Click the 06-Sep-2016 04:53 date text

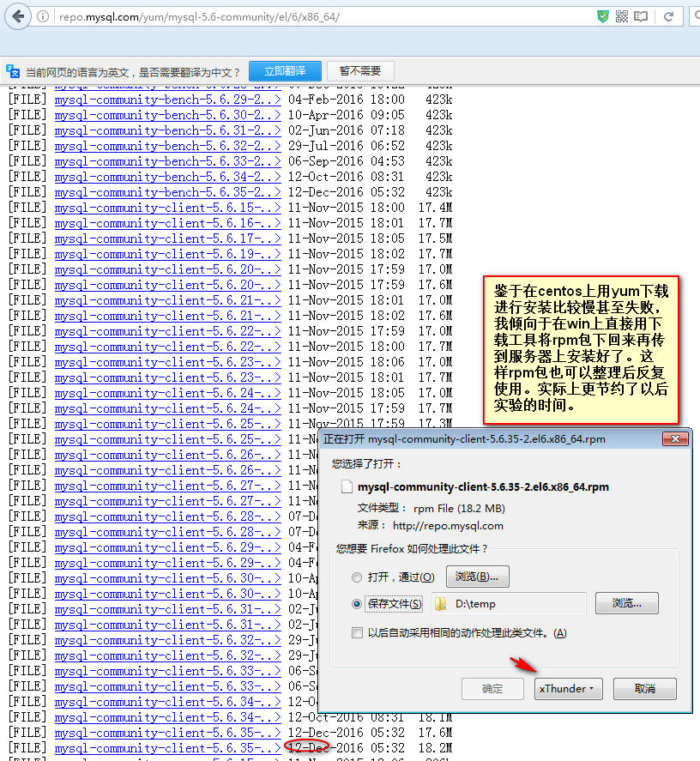(346, 161)
